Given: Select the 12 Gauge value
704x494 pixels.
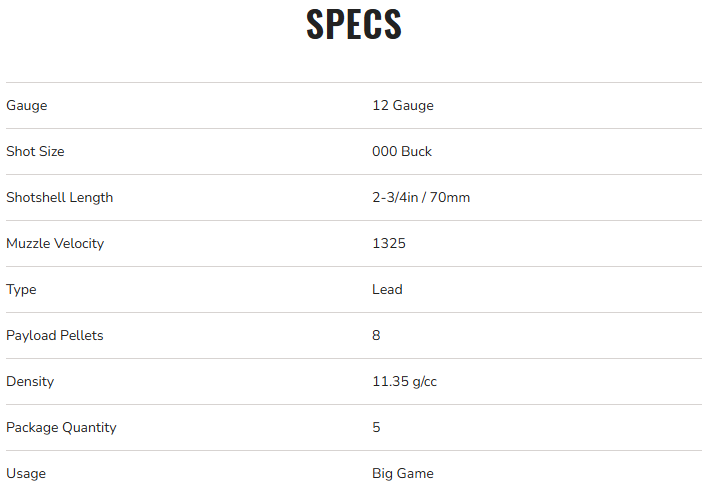Looking at the screenshot, I should click(402, 105).
